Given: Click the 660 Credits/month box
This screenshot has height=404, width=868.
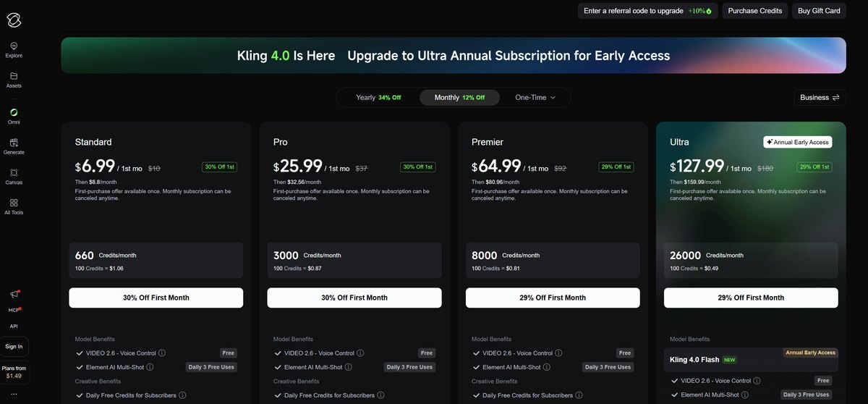Looking at the screenshot, I should click(x=156, y=261).
